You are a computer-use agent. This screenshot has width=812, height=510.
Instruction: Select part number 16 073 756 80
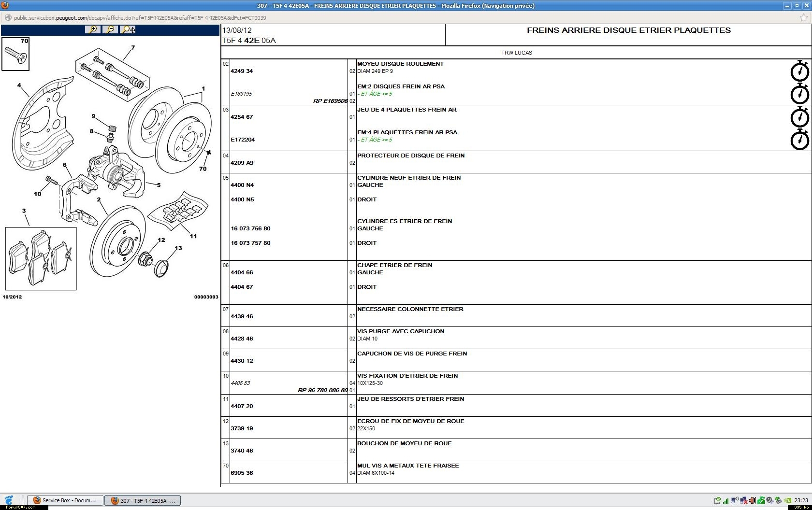tap(250, 228)
